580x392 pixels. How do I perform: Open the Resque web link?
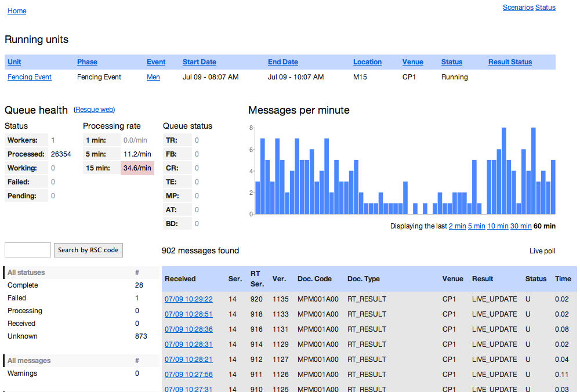94,110
